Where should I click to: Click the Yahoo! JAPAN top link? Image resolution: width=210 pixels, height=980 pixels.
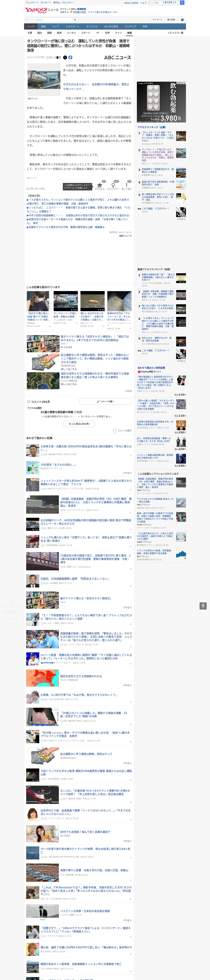[x=131, y=3]
